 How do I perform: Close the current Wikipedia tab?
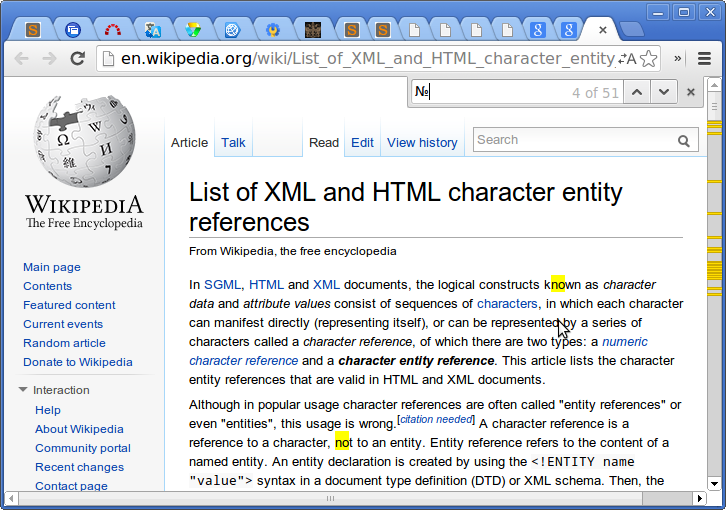pyautogui.click(x=602, y=30)
